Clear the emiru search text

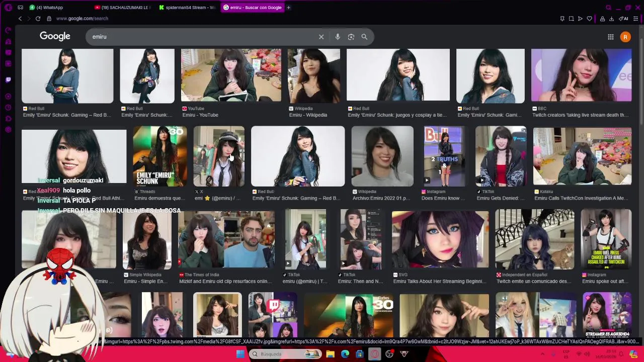click(321, 37)
